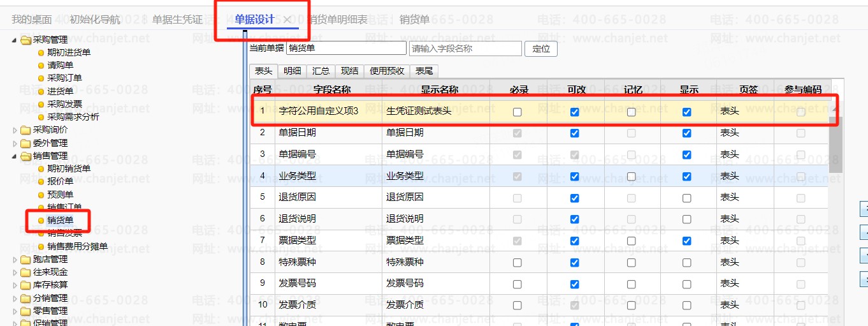Select 采购订单 in the tree

(64, 78)
